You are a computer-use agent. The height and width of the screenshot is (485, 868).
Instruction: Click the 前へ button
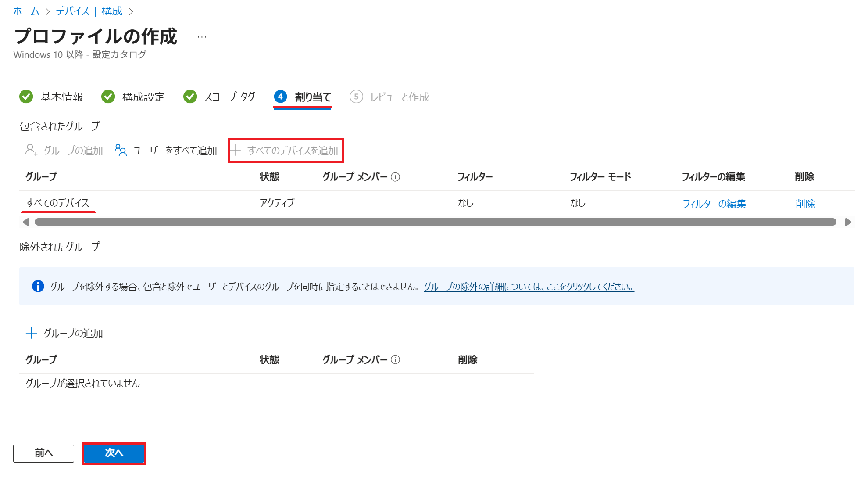click(x=43, y=453)
